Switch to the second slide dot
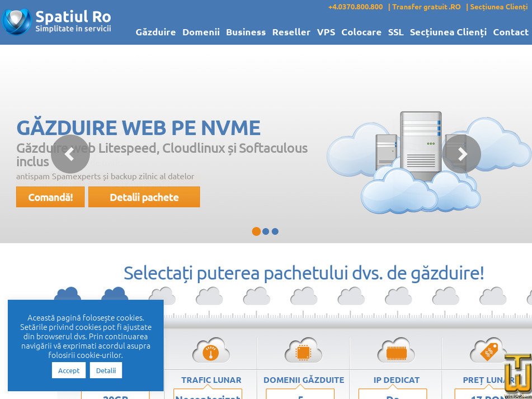The height and width of the screenshot is (399, 532). coord(266,231)
